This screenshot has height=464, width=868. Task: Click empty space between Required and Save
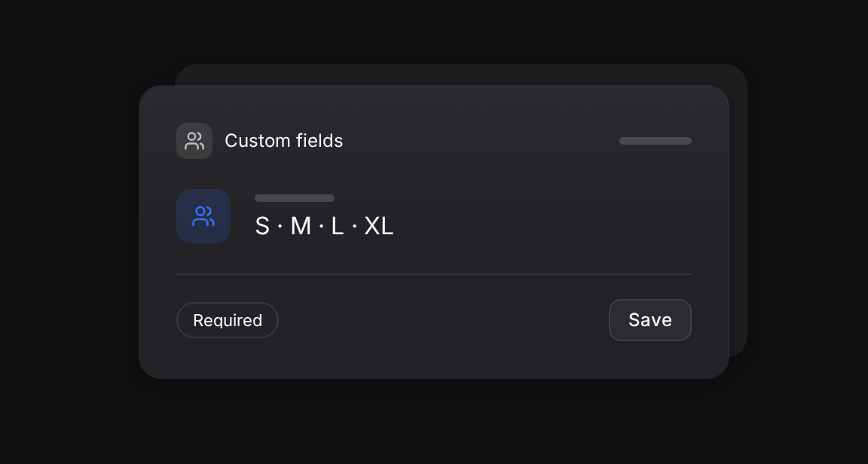(443, 320)
